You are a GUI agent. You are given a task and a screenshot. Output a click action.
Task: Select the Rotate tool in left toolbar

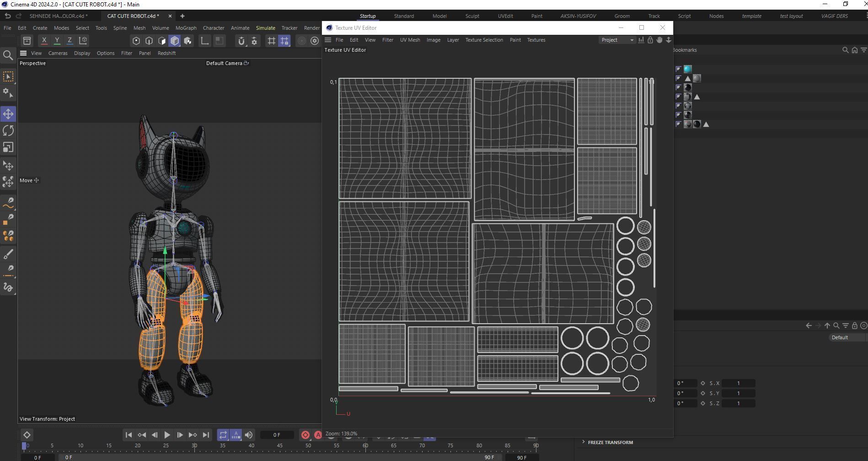[8, 130]
